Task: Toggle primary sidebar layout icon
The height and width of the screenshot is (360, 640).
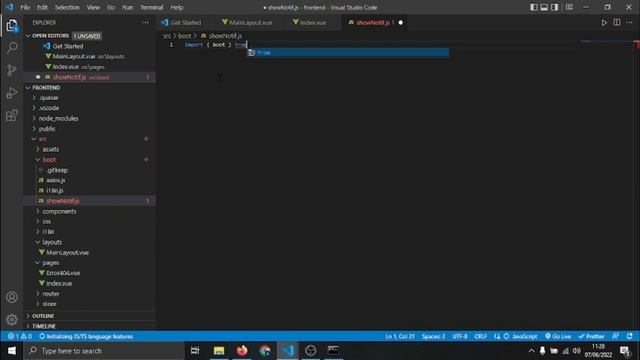Action: coord(533,7)
